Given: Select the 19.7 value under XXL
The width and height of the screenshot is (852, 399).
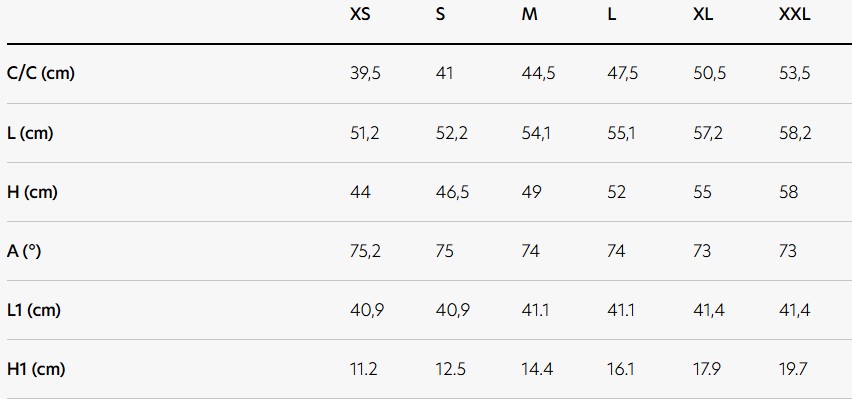Looking at the screenshot, I should (793, 370).
